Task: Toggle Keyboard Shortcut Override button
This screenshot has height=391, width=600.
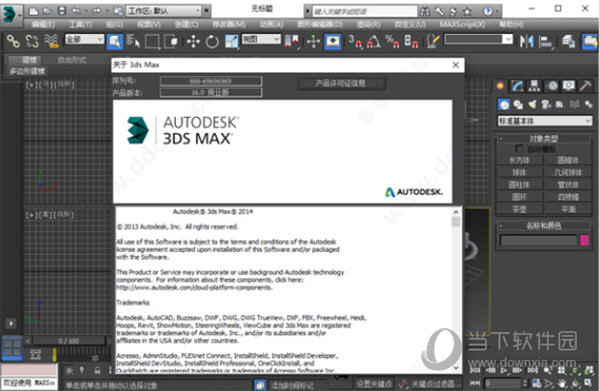Action: point(333,41)
